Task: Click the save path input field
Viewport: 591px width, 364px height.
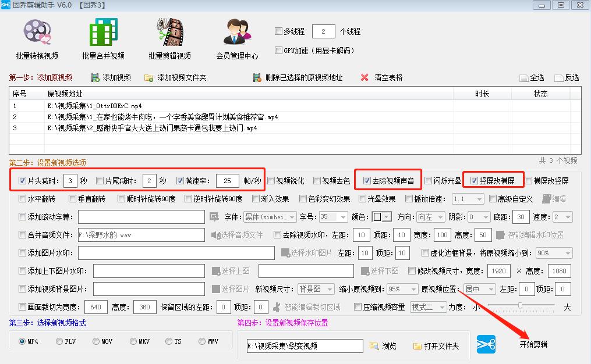Action: click(303, 346)
